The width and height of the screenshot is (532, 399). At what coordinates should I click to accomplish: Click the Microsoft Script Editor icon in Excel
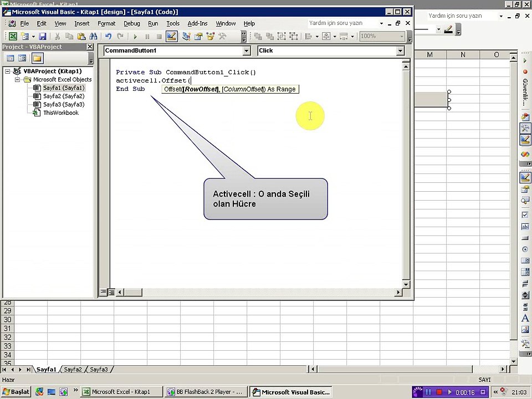point(525,154)
